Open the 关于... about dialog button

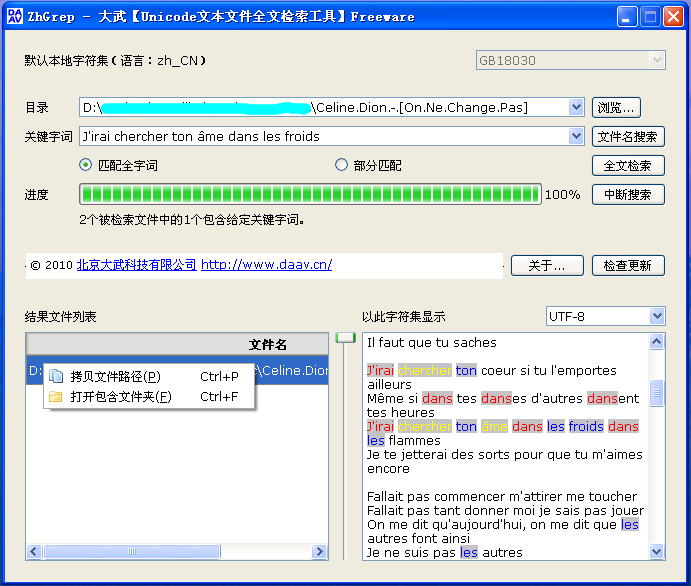click(547, 265)
